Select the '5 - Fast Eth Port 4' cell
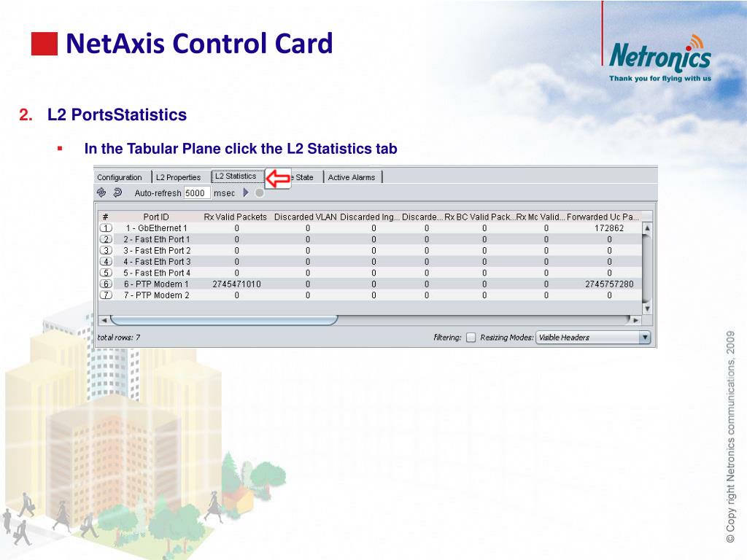 (157, 273)
